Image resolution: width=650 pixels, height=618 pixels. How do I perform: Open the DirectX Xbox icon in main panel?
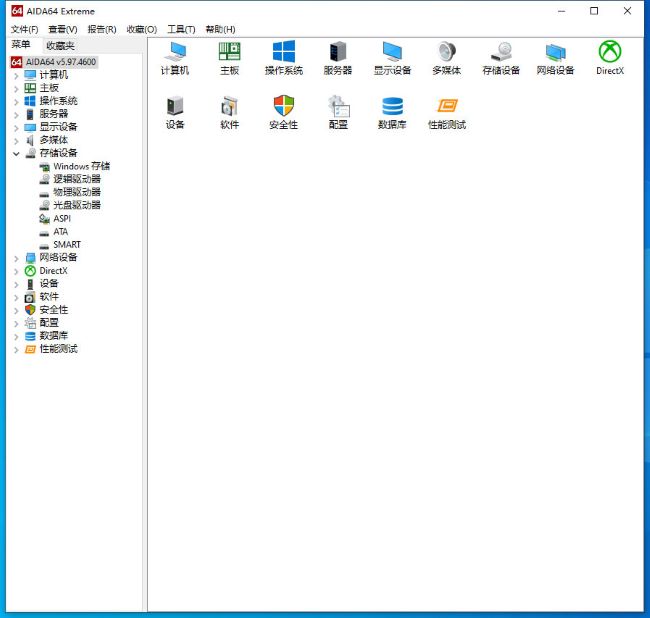[x=610, y=52]
